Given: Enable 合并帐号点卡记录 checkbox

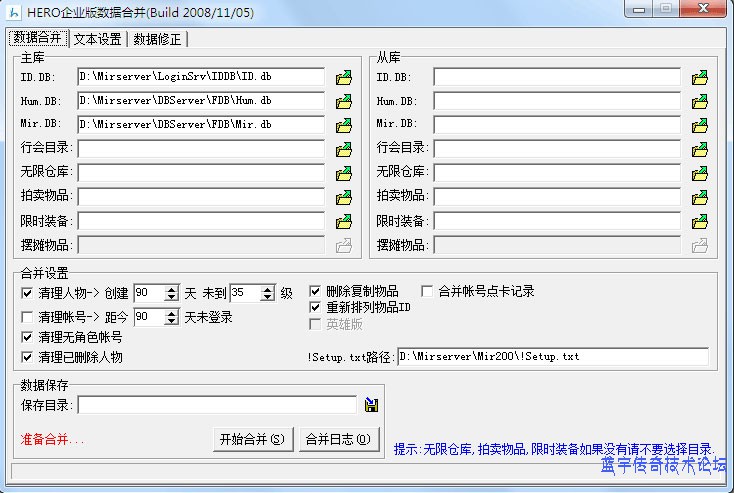Looking at the screenshot, I should click(x=428, y=292).
